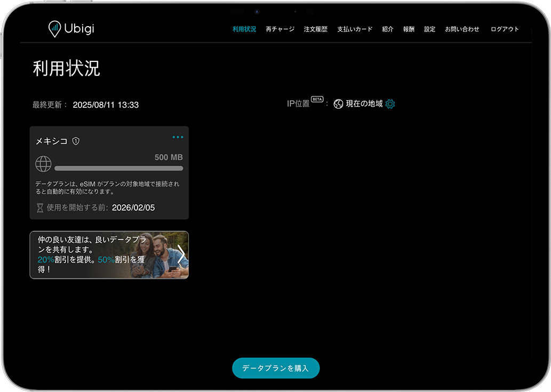Open 設定 settings from the navigation

tap(430, 29)
